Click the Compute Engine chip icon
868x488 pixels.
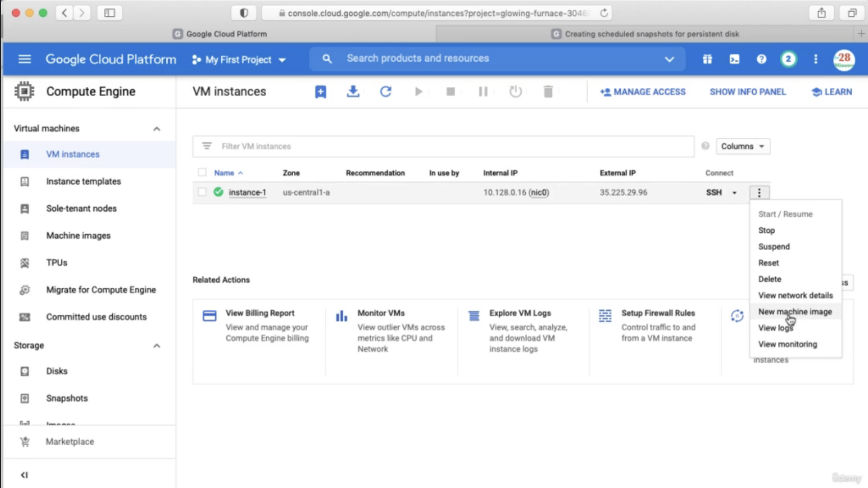24,91
